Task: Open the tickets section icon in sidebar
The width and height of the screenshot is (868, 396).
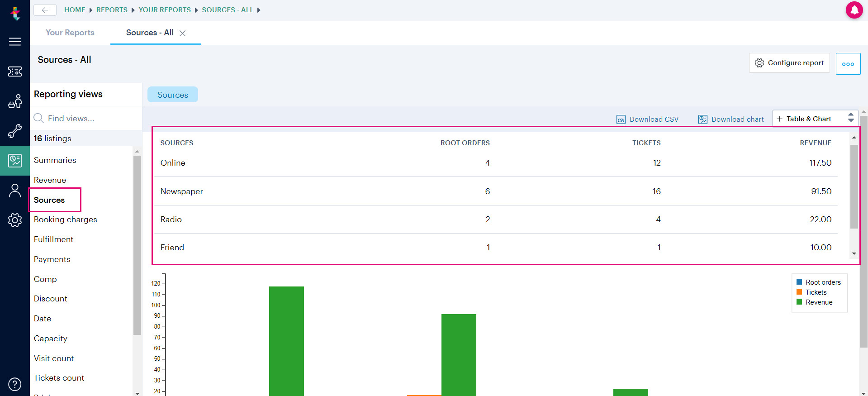Action: (15, 72)
